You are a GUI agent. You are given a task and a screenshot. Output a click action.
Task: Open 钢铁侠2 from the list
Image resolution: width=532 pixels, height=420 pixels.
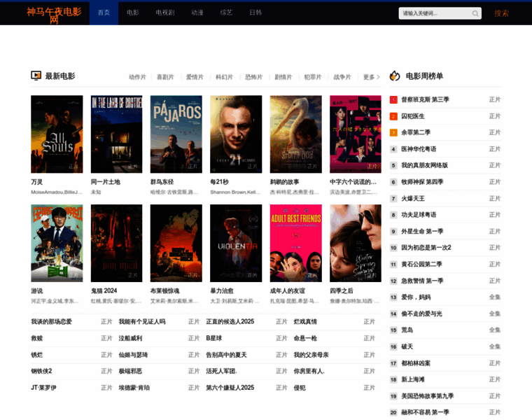pyautogui.click(x=41, y=371)
